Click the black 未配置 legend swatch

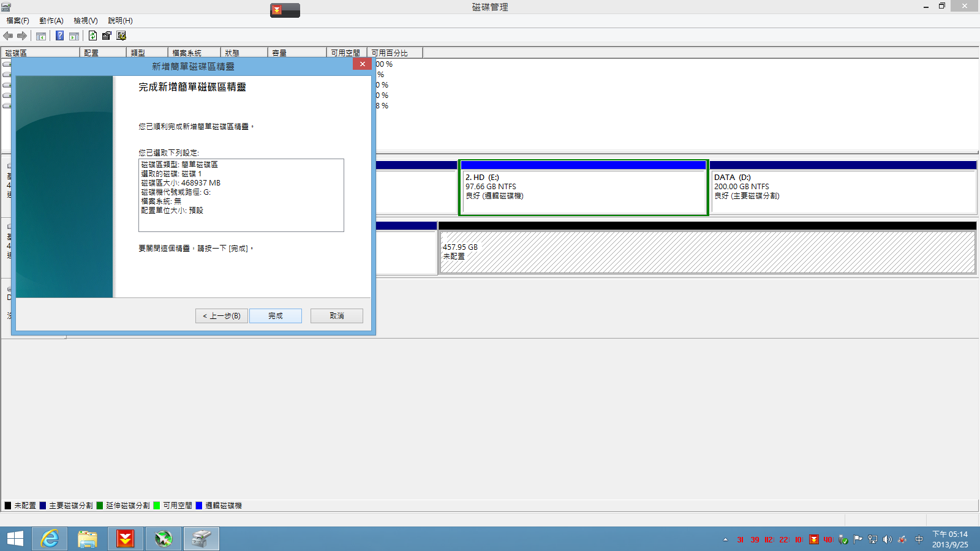(x=8, y=506)
